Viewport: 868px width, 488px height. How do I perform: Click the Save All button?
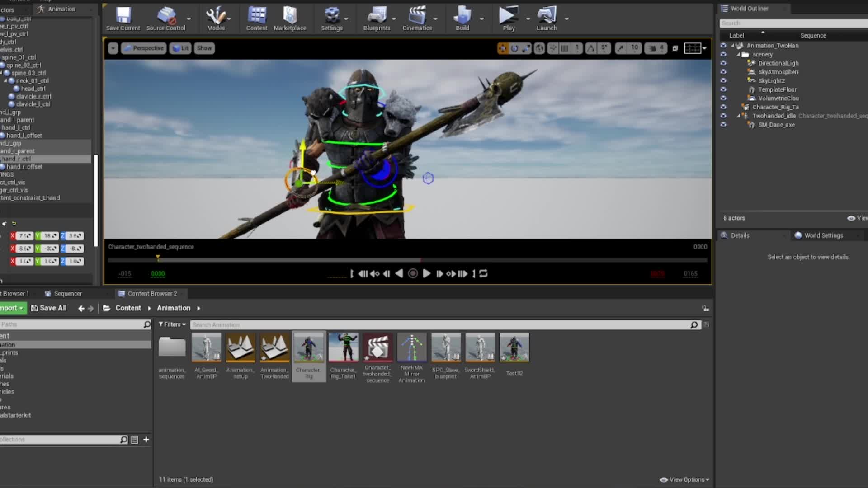pyautogui.click(x=49, y=308)
